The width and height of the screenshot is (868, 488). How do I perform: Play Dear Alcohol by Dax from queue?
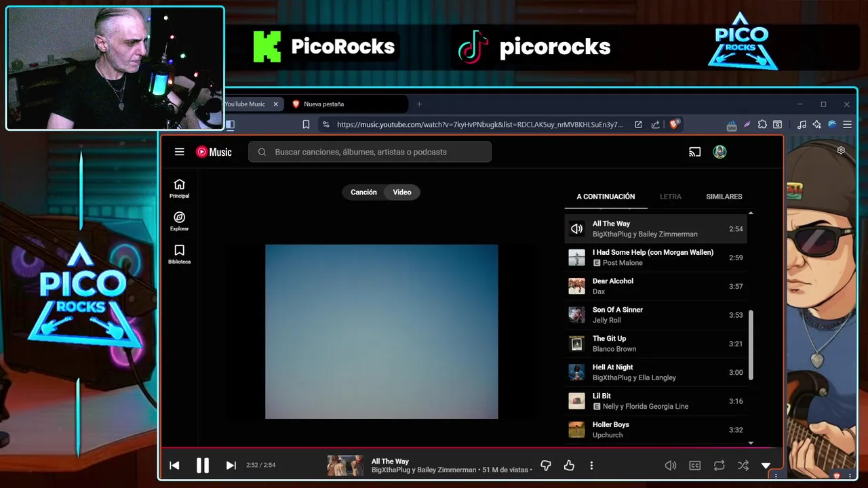click(655, 286)
